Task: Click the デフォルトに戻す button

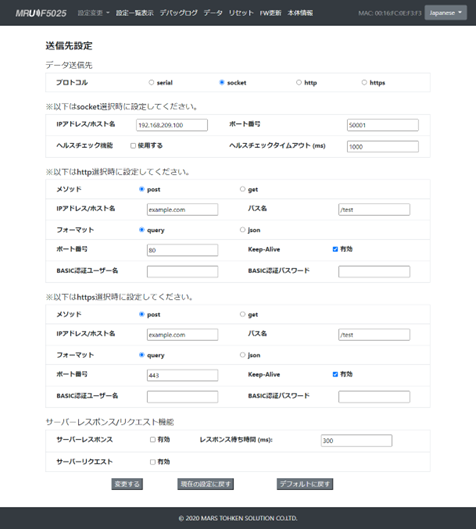Action: [305, 484]
